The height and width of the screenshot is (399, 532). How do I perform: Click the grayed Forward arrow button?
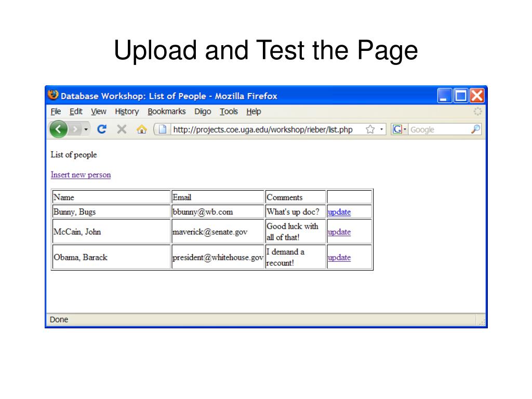click(x=75, y=129)
